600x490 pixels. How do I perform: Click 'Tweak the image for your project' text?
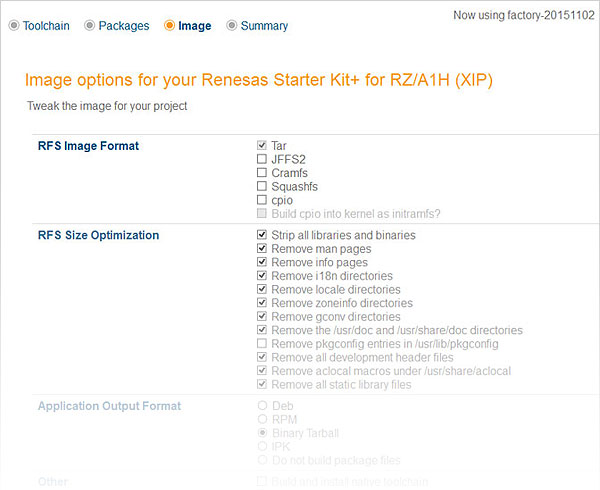[107, 106]
